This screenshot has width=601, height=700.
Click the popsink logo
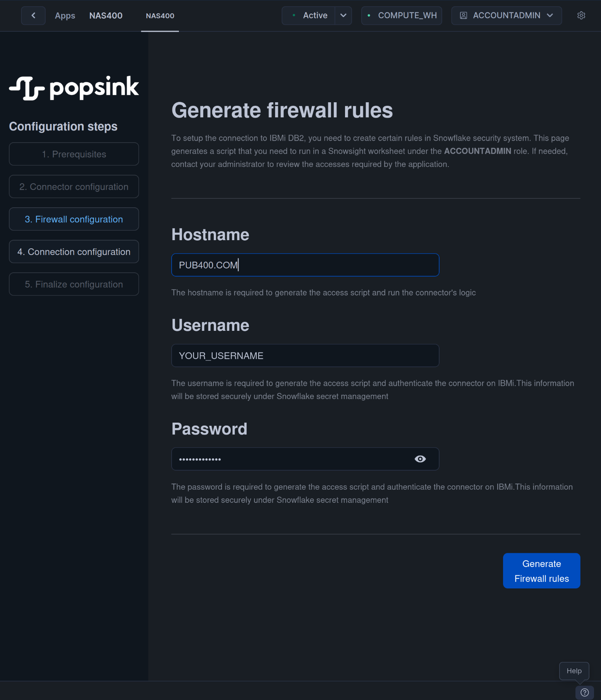coord(74,88)
